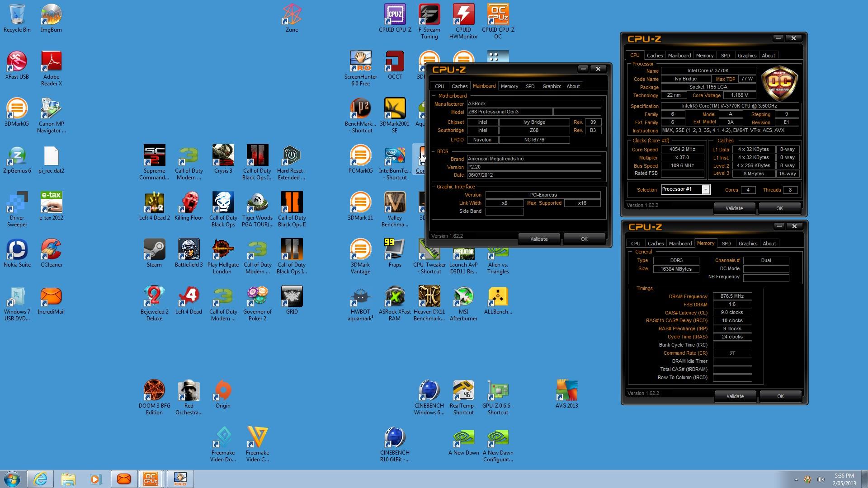
Task: Open IncrediMail desktop icon
Action: point(51,300)
